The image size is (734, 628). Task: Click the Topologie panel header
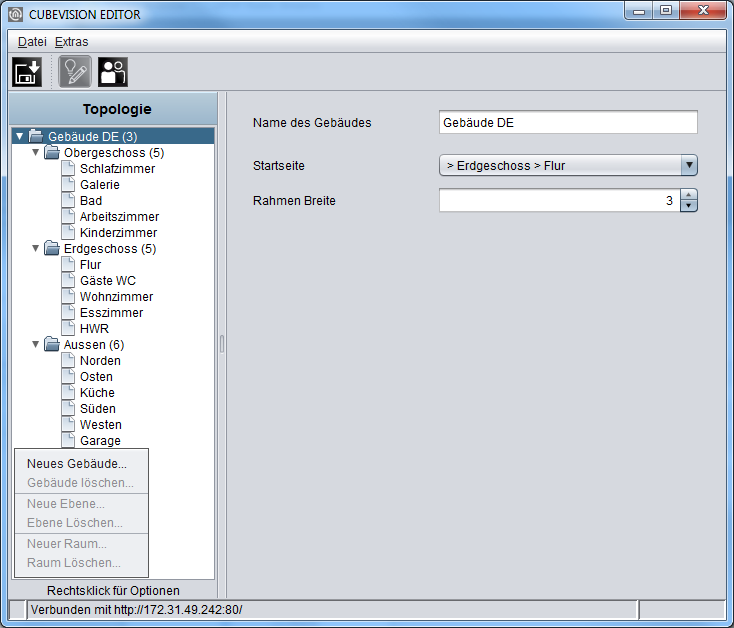click(113, 109)
